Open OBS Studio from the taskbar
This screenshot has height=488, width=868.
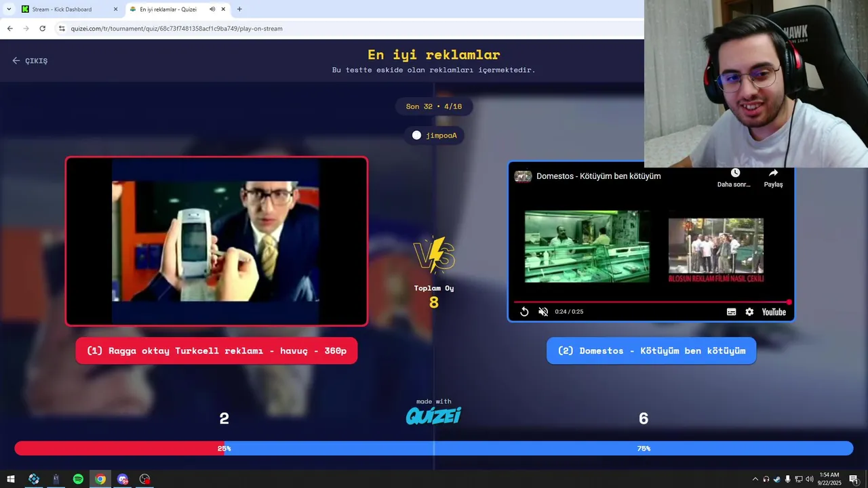[x=144, y=479]
